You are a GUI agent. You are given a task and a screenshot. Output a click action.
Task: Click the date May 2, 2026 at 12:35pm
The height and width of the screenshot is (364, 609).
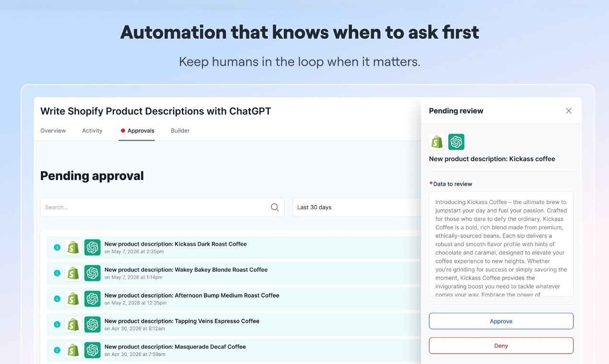[136, 303]
